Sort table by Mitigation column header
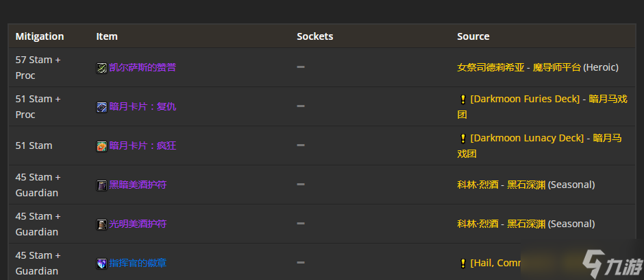The height and width of the screenshot is (280, 644). point(40,36)
